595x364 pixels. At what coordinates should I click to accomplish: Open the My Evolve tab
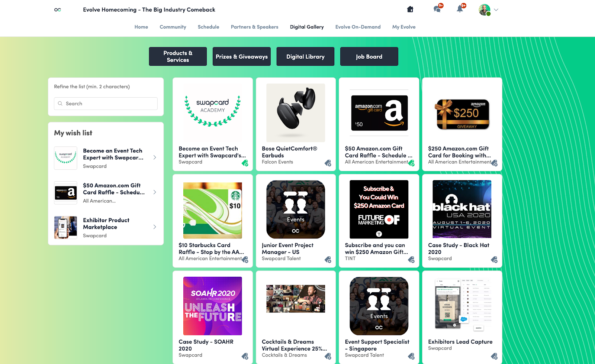[x=404, y=27]
